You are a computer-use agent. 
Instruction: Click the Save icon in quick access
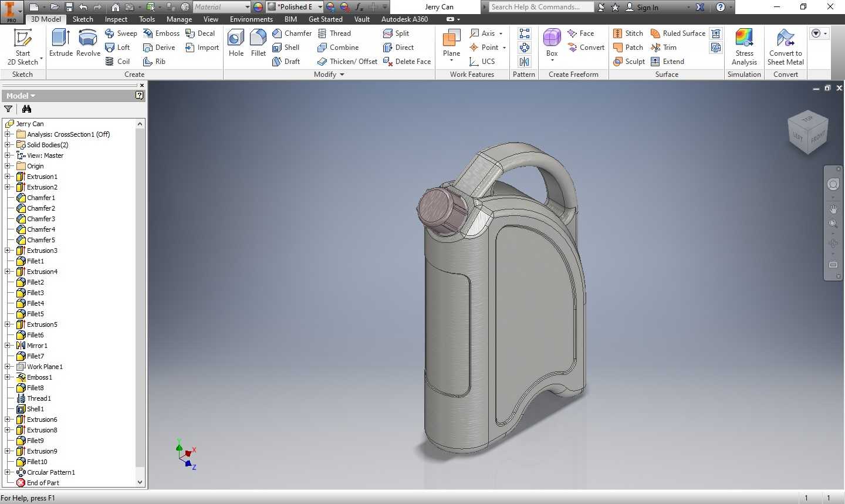point(69,7)
